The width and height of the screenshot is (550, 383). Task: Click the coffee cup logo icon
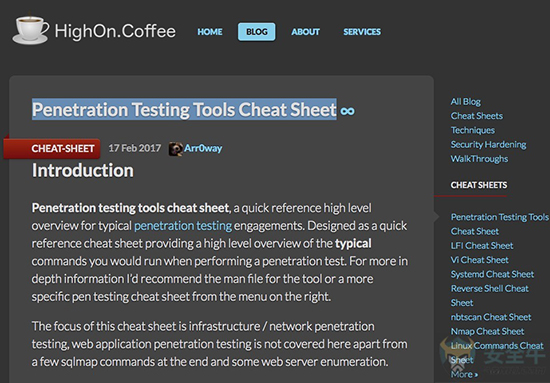31,29
